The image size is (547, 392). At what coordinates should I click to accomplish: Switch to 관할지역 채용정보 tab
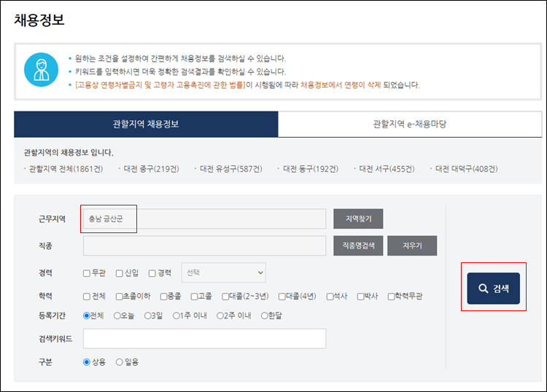146,124
